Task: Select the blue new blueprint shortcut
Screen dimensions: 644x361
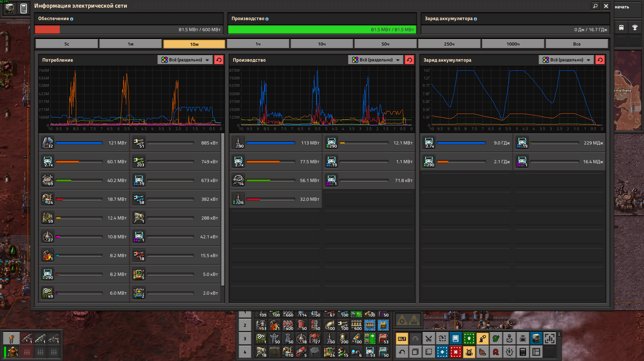Action: point(442,352)
